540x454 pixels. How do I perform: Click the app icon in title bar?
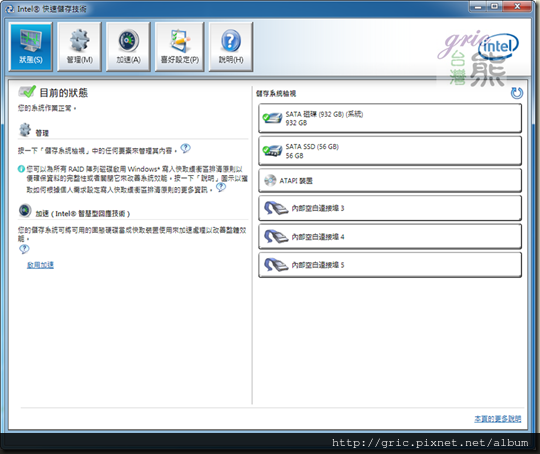(10, 9)
